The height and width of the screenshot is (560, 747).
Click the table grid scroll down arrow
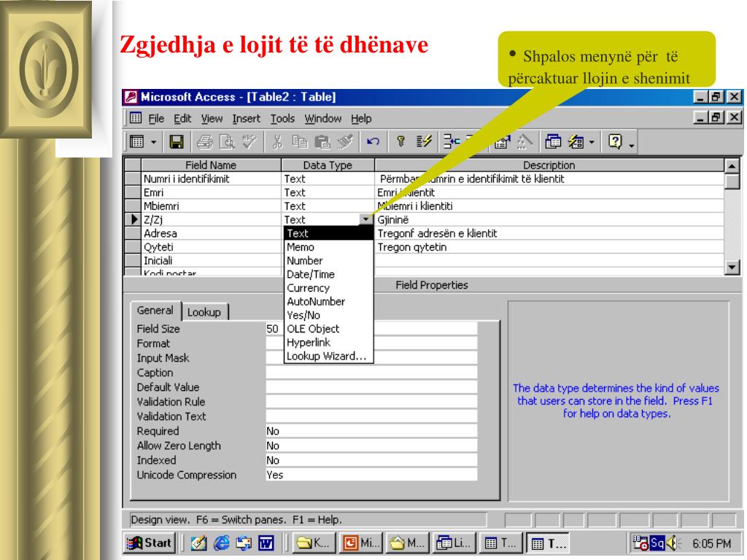click(x=732, y=267)
